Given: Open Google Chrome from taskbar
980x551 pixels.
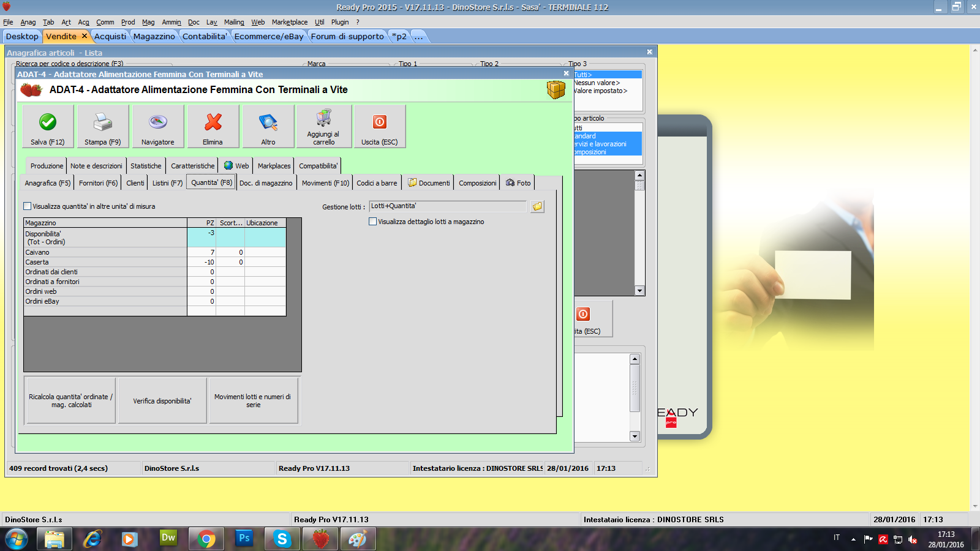Looking at the screenshot, I should coord(206,539).
